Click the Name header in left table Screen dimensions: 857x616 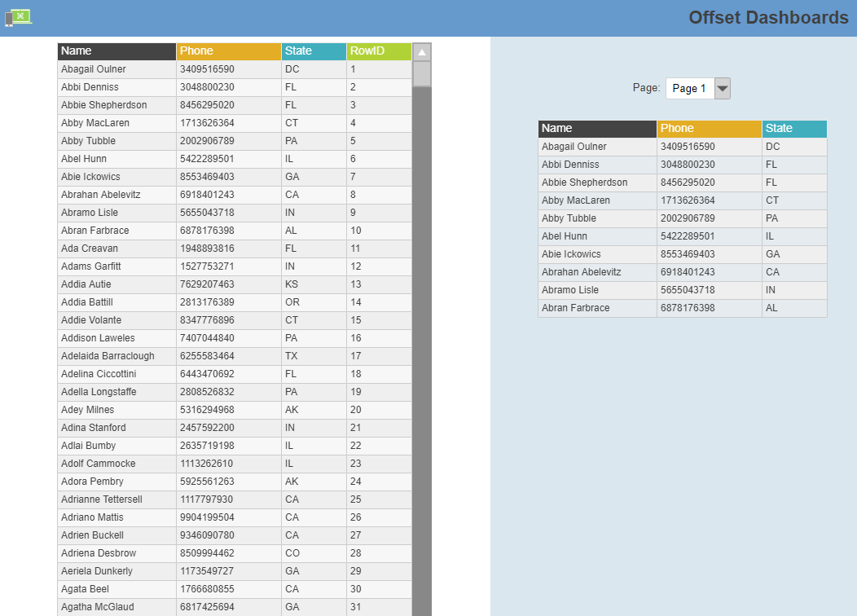117,51
